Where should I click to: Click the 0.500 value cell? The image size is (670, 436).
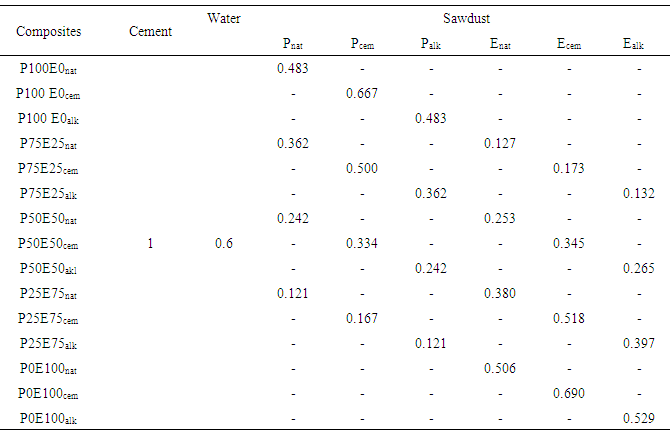tap(363, 168)
